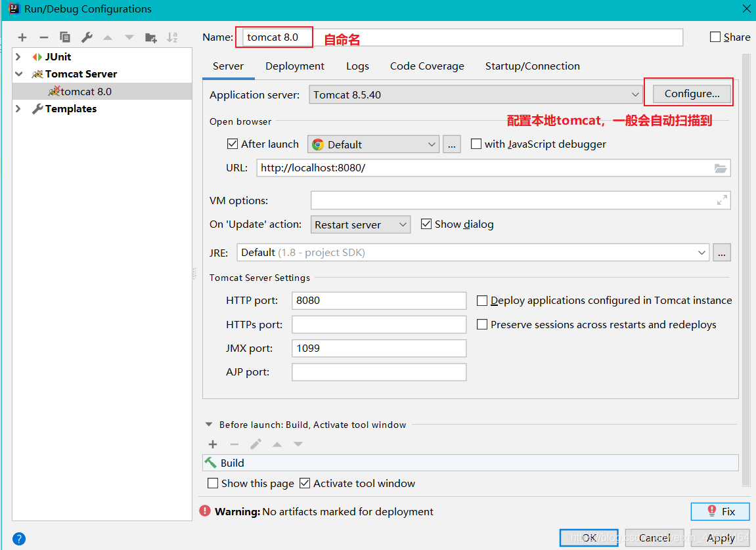Sort the configurations alphabetically
Viewport: 756px width, 550px height.
(172, 37)
